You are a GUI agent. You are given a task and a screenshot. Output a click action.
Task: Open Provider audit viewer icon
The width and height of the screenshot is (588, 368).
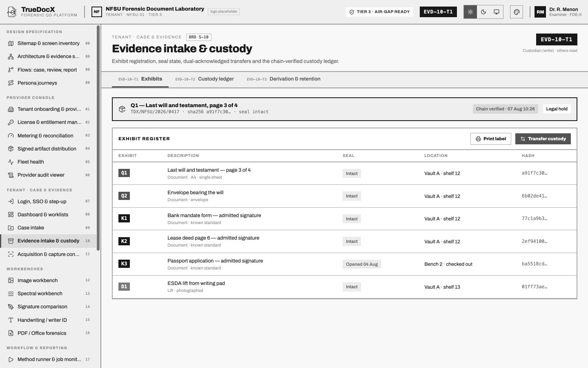coord(11,175)
